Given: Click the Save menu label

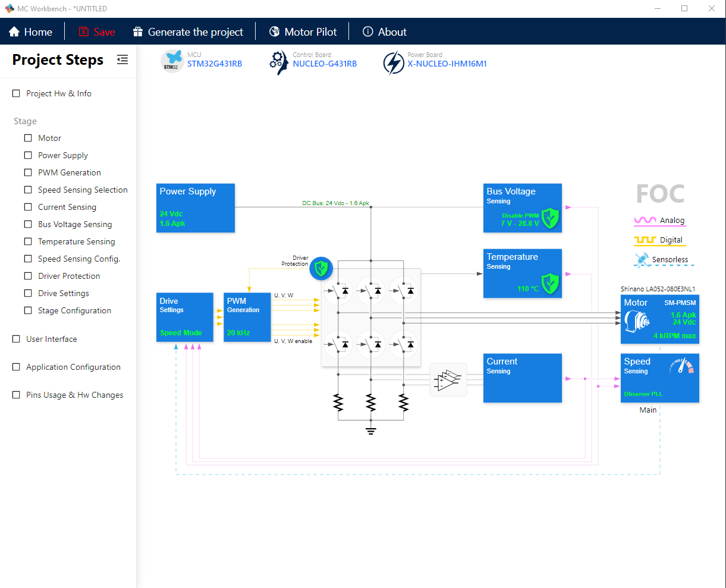Looking at the screenshot, I should tap(105, 32).
